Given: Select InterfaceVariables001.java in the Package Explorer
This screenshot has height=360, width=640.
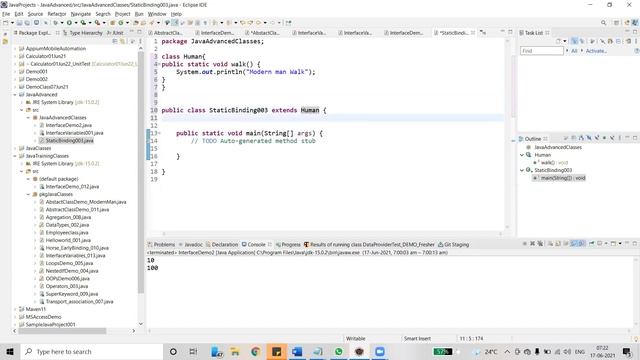Looking at the screenshot, I should tap(74, 133).
